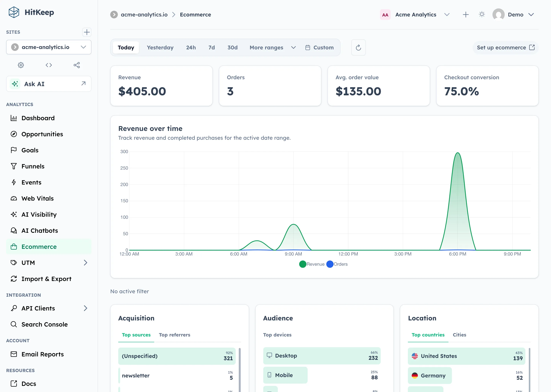Open tracking code snippet icon
Viewport: 551px width, 392px height.
click(49, 65)
